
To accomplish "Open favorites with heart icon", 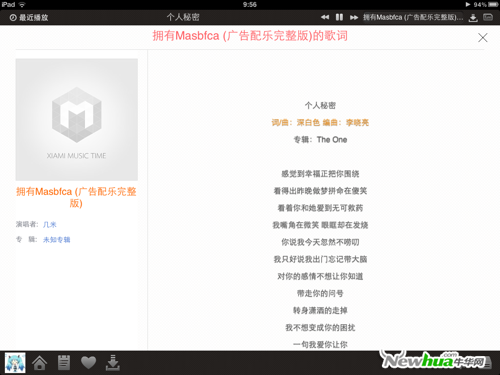I will pos(88,363).
